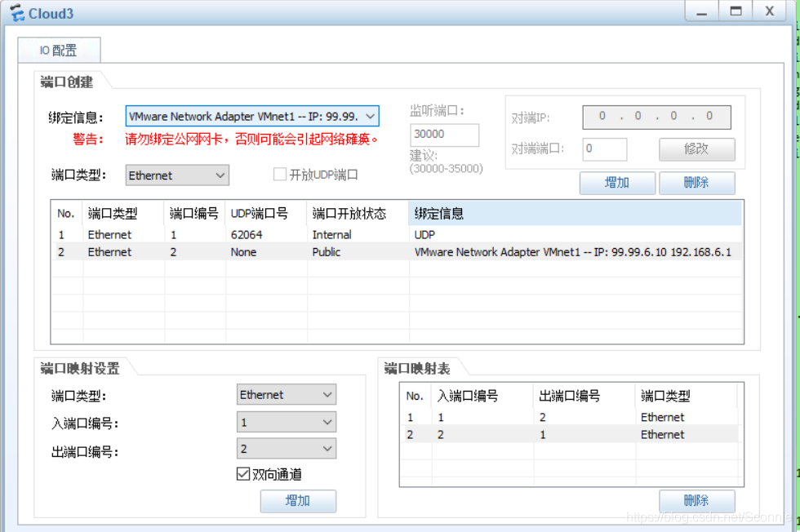800x532 pixels.
Task: Click 删除 button in 端口创建 section
Action: (x=696, y=183)
